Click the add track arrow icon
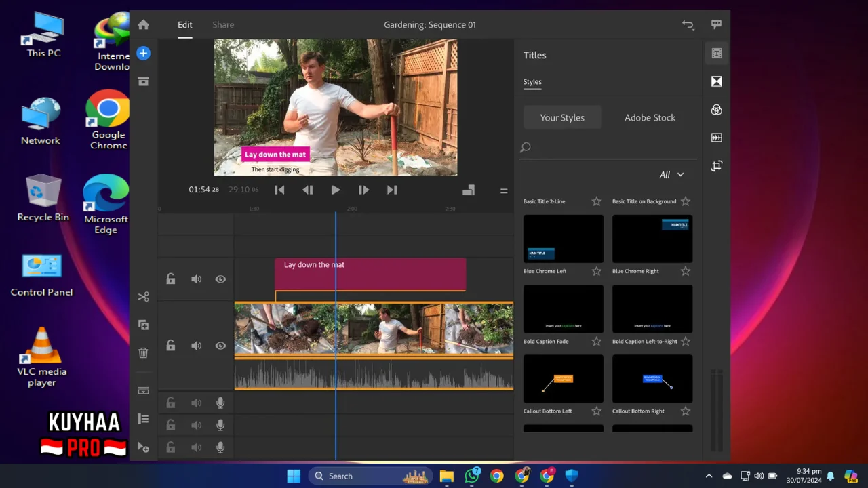This screenshot has width=868, height=488. pyautogui.click(x=143, y=447)
